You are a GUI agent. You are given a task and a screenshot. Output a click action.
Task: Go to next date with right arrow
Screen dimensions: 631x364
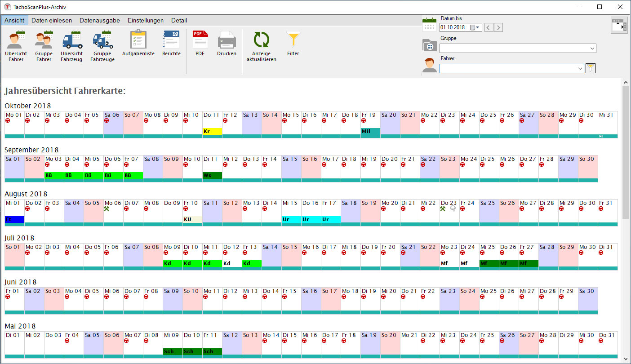pos(498,27)
